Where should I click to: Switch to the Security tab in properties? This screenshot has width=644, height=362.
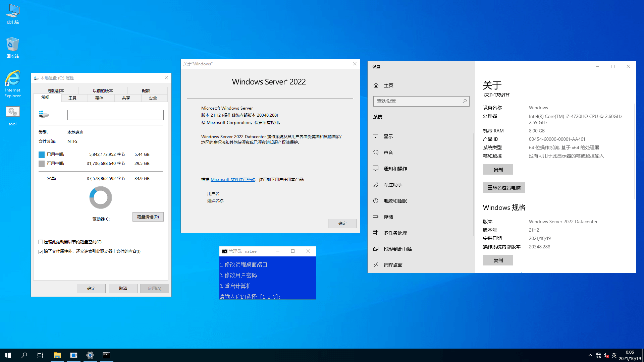tap(153, 98)
